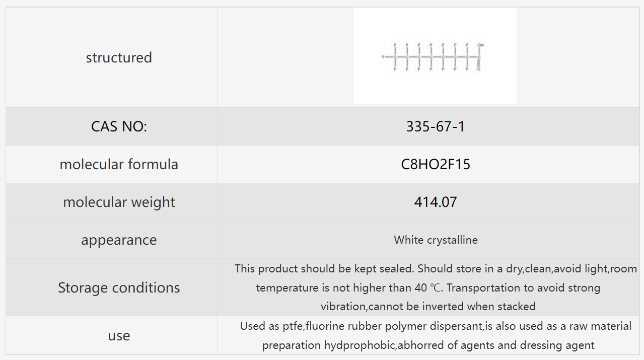Click the word 'dressing agent' in use row
Image resolution: width=644 pixels, height=360 pixels.
point(557,345)
